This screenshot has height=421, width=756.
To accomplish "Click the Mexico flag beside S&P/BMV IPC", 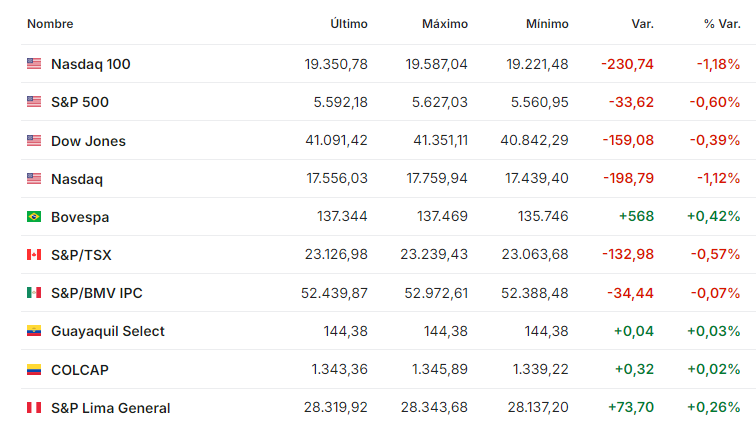I will (34, 293).
